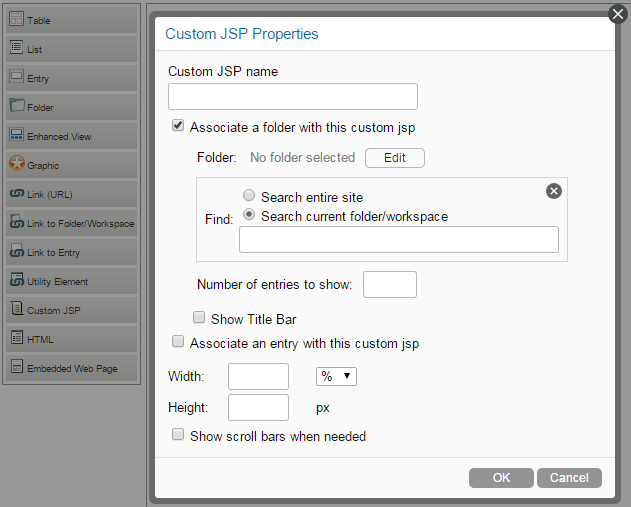Viewport: 631px width, 507px height.
Task: Click the Custom JSP icon
Action: [16, 310]
